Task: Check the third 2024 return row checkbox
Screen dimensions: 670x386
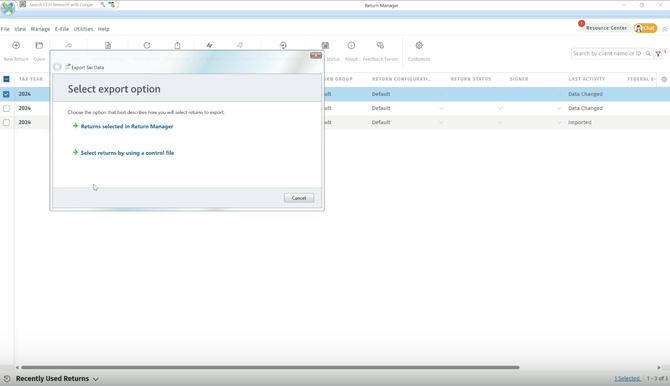Action: pos(6,122)
